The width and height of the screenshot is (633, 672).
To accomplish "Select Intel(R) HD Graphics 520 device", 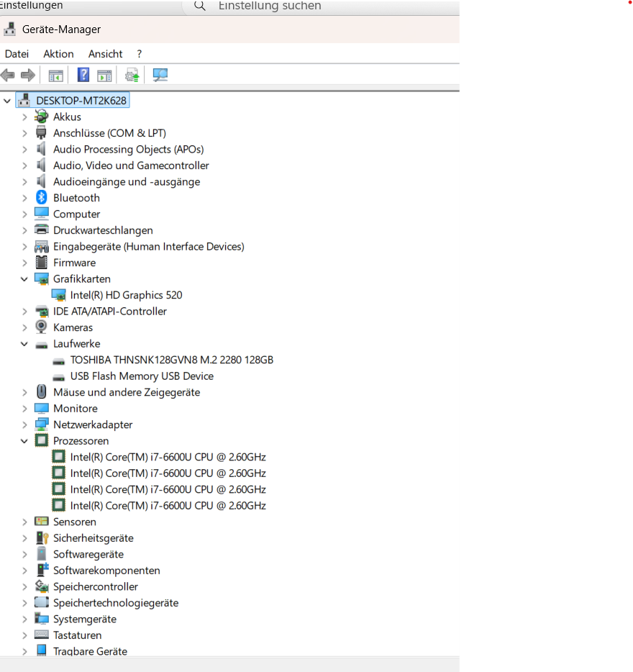I will click(126, 295).
